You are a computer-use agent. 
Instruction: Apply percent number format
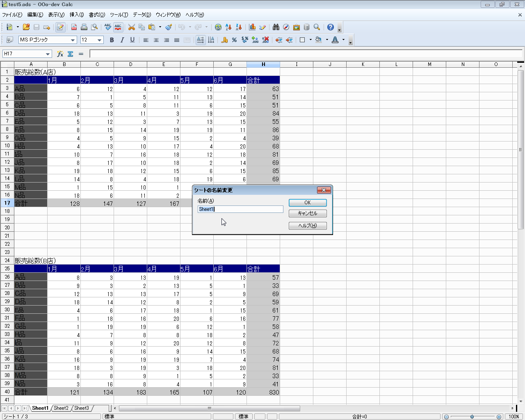[x=234, y=40]
